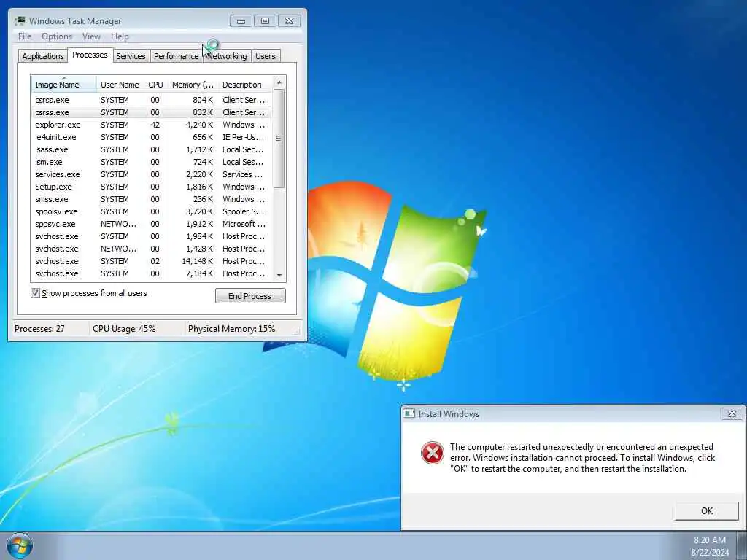Select the Processes tab
Image resolution: width=747 pixels, height=560 pixels.
point(90,55)
